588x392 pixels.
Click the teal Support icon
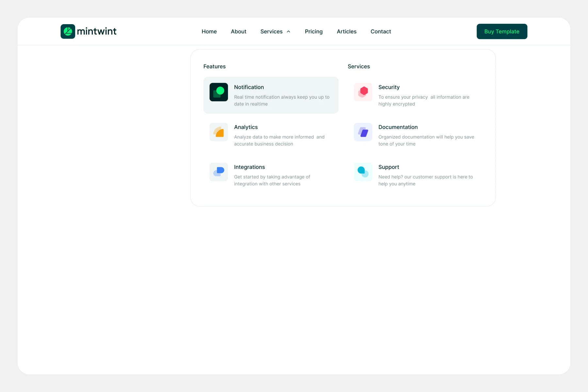pyautogui.click(x=363, y=172)
